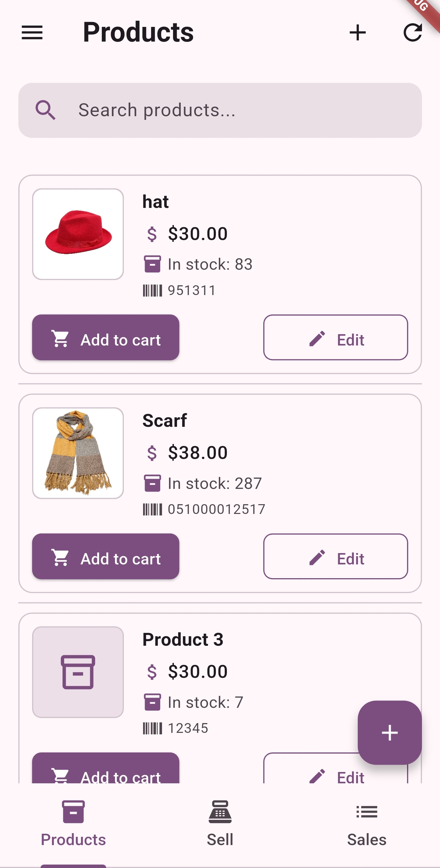This screenshot has height=868, width=440.
Task: Tap the dollar icon beside hat price
Action: click(x=152, y=234)
